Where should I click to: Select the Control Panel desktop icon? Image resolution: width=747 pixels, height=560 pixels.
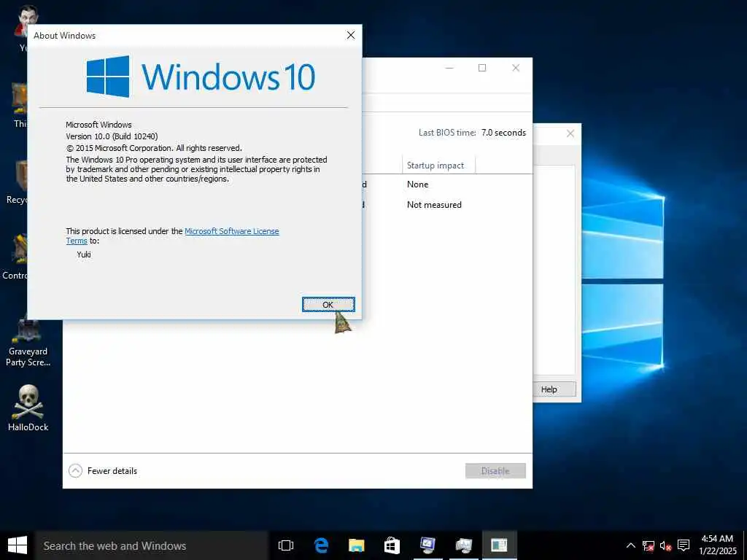16,257
